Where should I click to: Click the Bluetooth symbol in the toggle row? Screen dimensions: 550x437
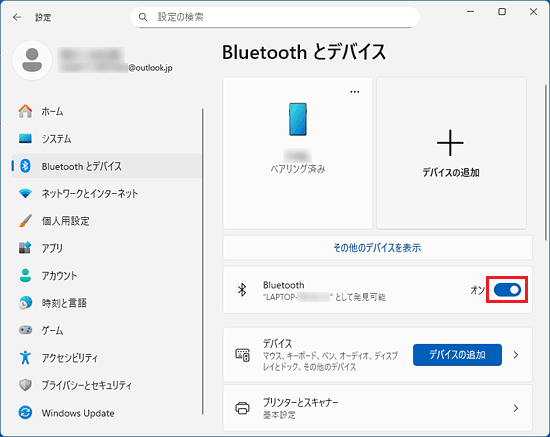click(x=242, y=290)
